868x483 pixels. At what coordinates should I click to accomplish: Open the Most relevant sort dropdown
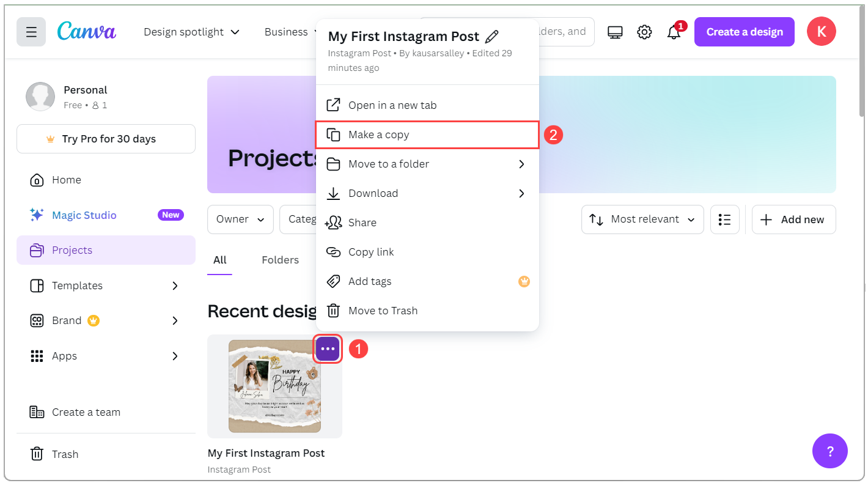coord(642,219)
